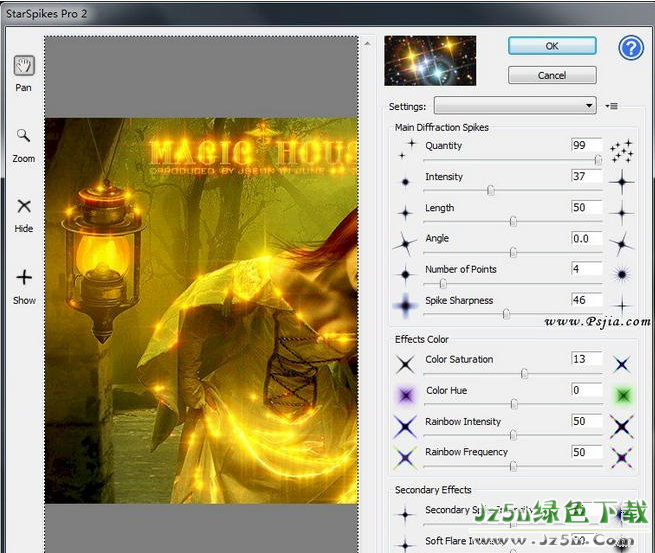Click high Intensity star icon on right
The height and width of the screenshot is (553, 655).
[x=622, y=182]
